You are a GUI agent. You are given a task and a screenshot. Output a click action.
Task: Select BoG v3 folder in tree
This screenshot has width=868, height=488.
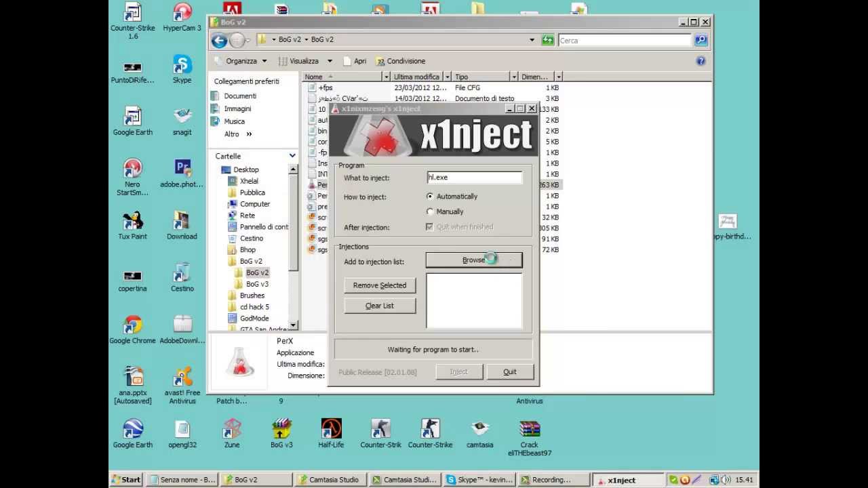tap(257, 284)
